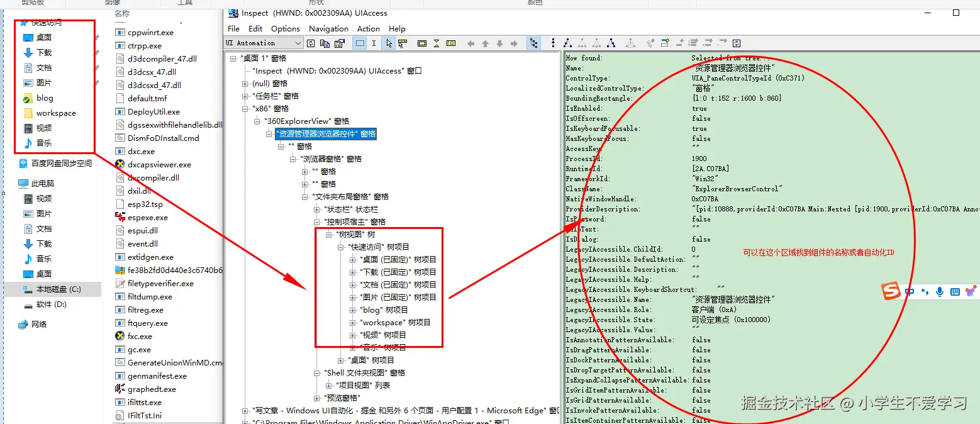This screenshot has width=980, height=424.
Task: Toggle the Watch Focus dashed-rectangle button
Action: coord(359,43)
